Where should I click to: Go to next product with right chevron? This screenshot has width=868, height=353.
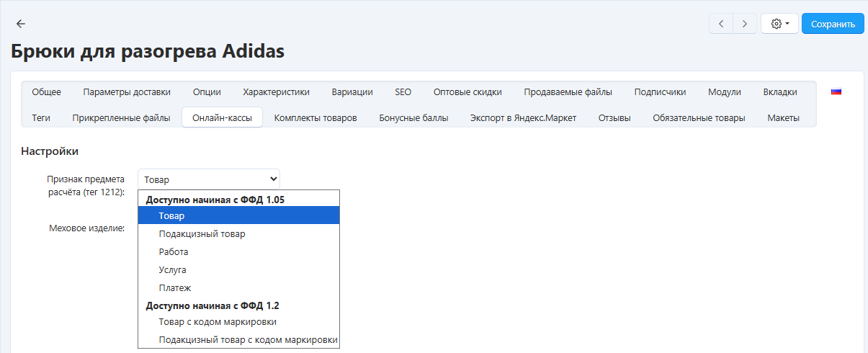(745, 24)
